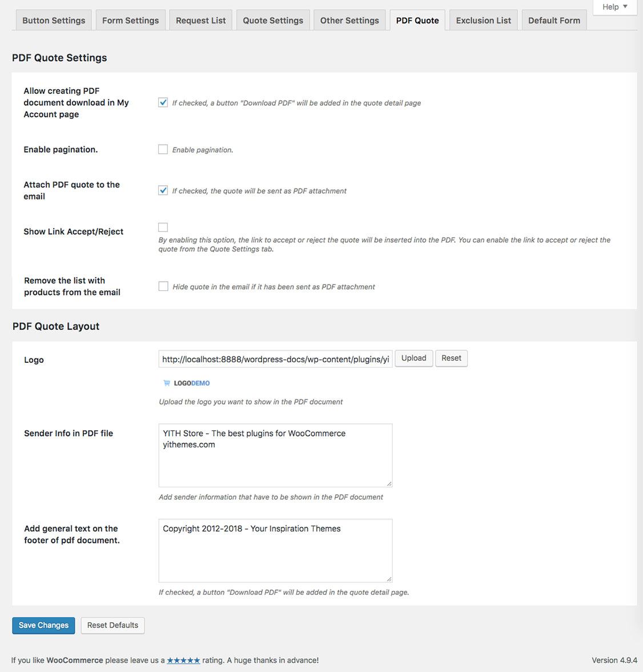The image size is (643, 672).
Task: Enable Show Link Accept/Reject checkbox
Action: click(163, 227)
